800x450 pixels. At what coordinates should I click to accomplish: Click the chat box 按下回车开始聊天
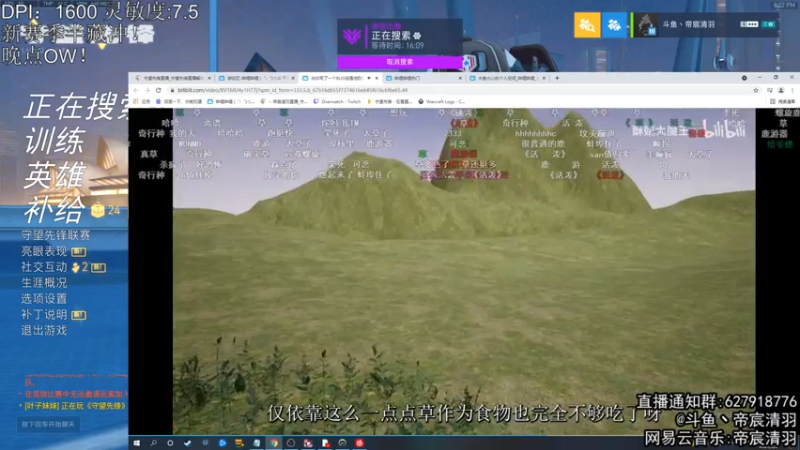(48, 424)
